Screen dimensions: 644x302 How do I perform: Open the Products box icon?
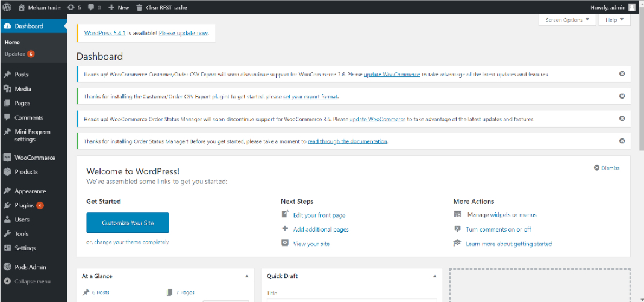7,172
